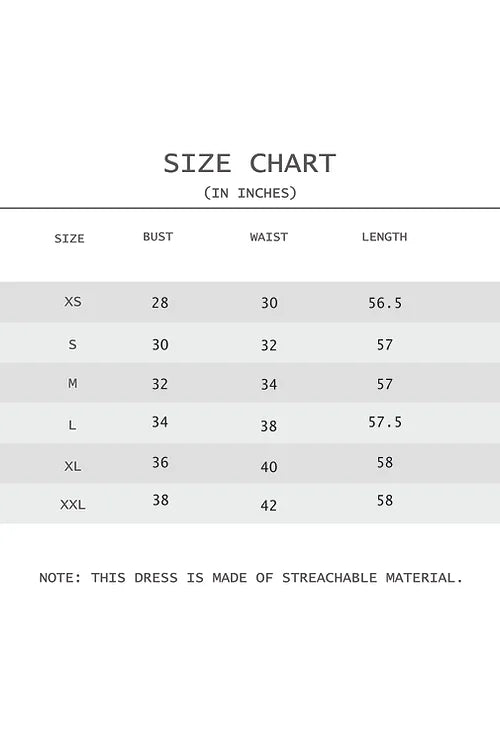Screen dimensions: 500x750
Task: Click the SIZE CHART title text
Action: pyautogui.click(x=249, y=164)
